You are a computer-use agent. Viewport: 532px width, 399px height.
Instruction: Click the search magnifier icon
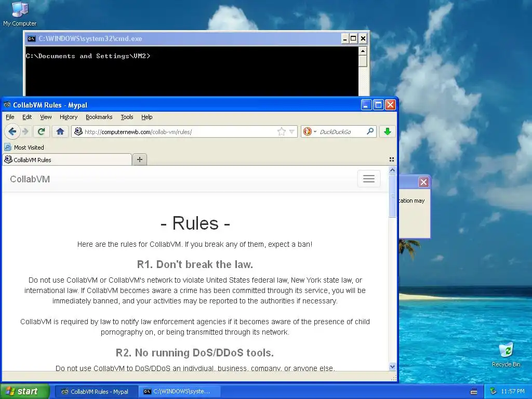point(370,131)
